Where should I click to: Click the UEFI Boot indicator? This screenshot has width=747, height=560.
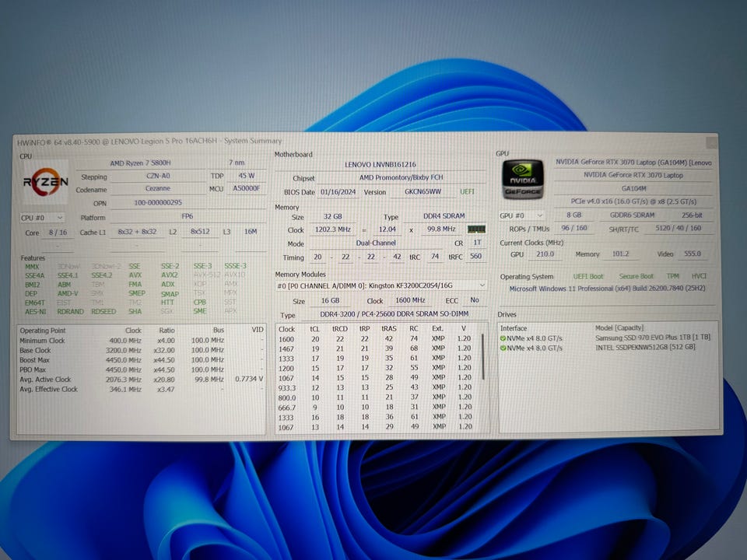pos(588,277)
